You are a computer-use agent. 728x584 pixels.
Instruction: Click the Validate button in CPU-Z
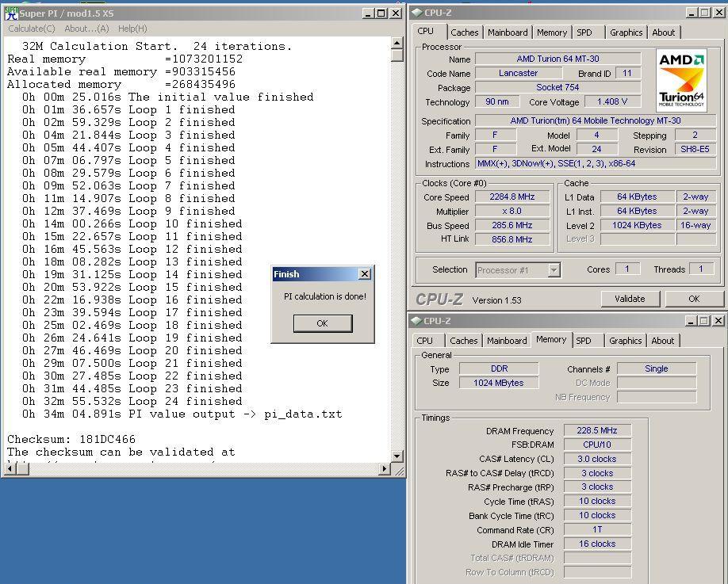tap(630, 299)
